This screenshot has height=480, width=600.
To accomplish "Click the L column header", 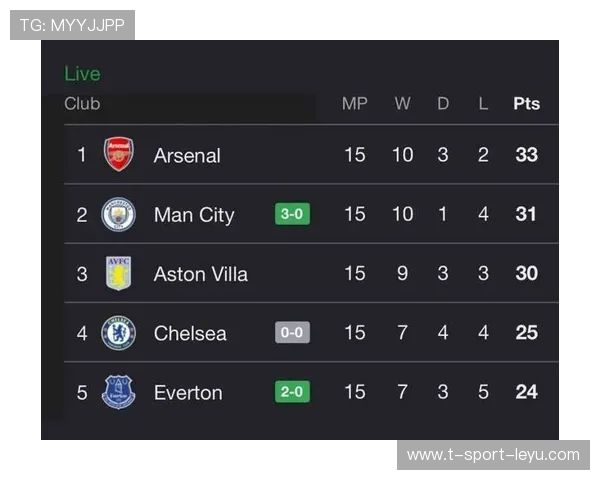I will click(x=483, y=104).
